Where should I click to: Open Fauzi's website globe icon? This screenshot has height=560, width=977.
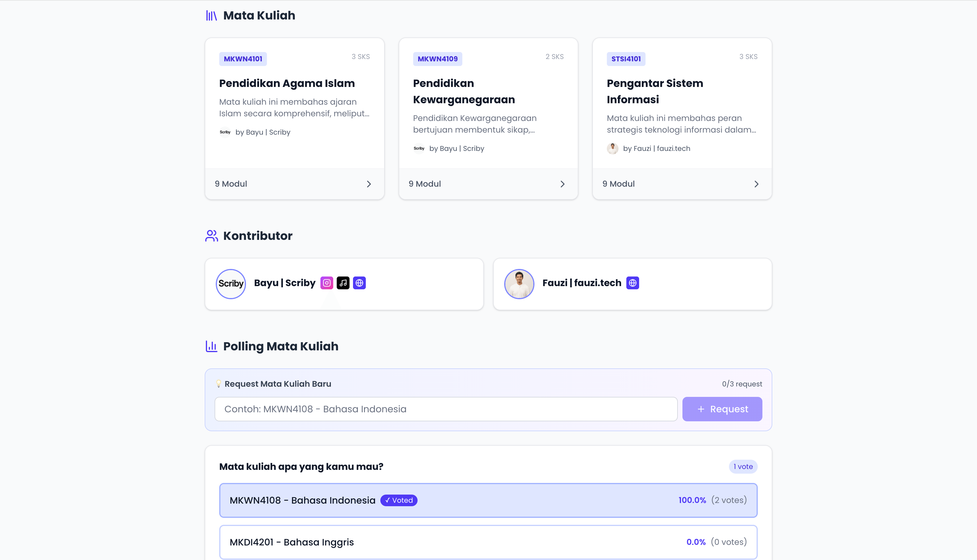[x=632, y=283]
